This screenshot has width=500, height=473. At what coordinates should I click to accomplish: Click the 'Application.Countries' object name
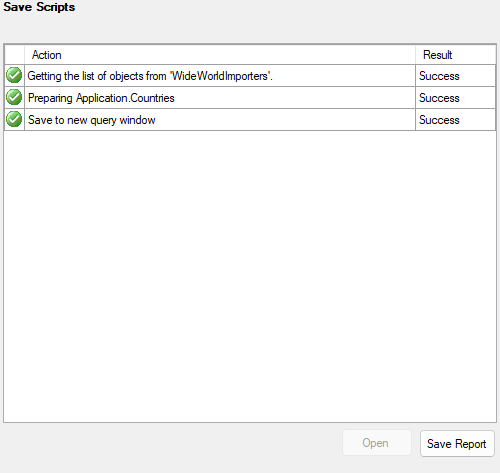[125, 98]
